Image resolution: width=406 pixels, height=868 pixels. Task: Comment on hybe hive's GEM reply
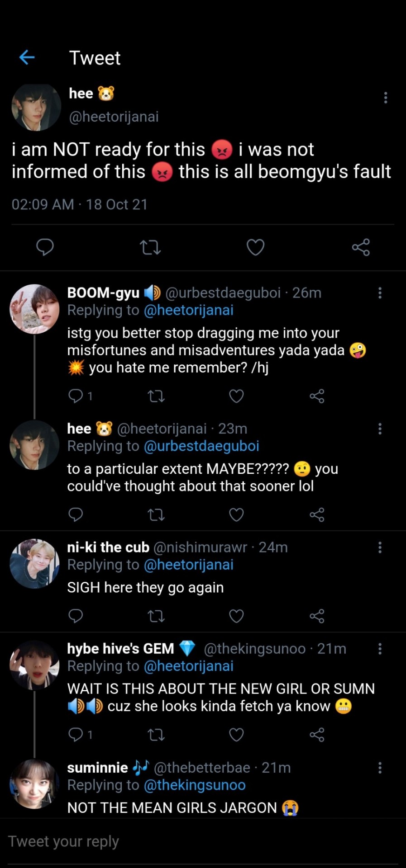click(76, 735)
